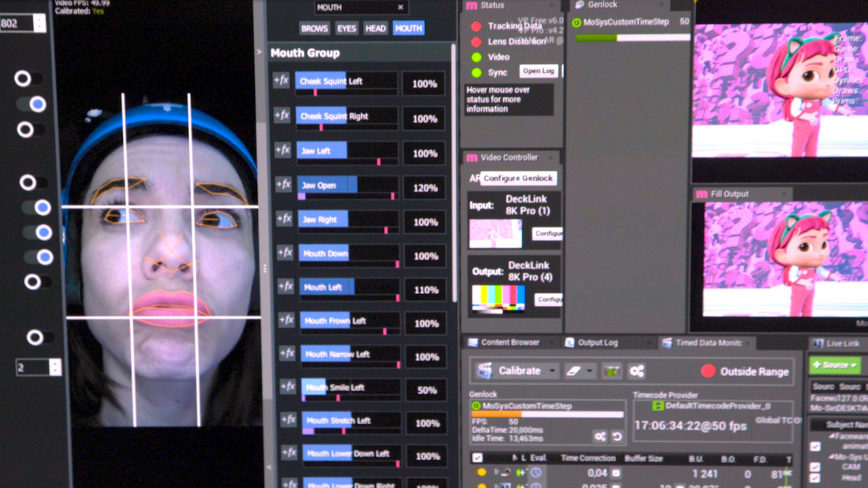Click the clock Eval icon in the 0,04 row
This screenshot has height=488, width=868.
pyautogui.click(x=536, y=472)
